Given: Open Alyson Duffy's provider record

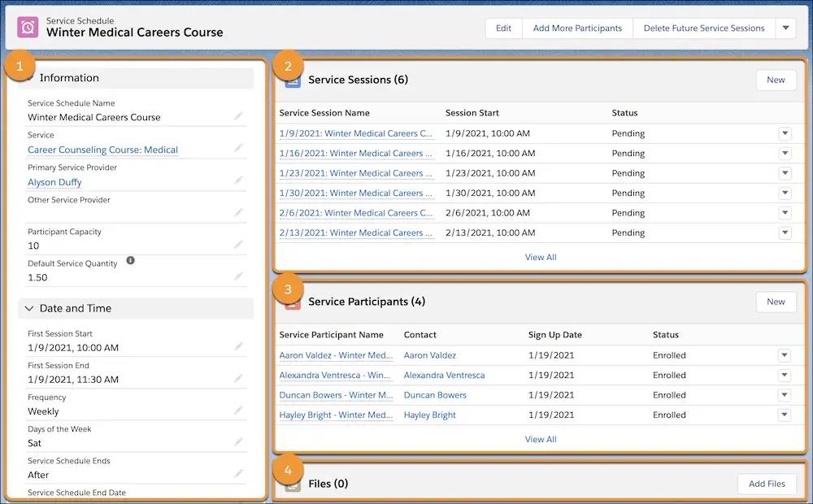Looking at the screenshot, I should point(54,182).
